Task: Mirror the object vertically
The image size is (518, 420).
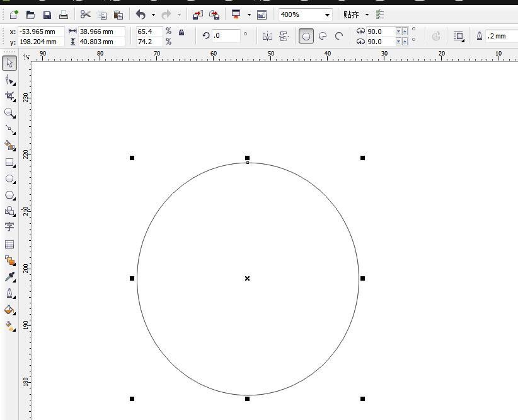Action: 284,36
